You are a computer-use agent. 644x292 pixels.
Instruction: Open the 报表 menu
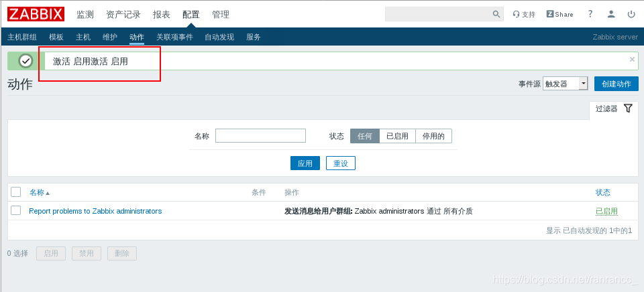pos(162,14)
